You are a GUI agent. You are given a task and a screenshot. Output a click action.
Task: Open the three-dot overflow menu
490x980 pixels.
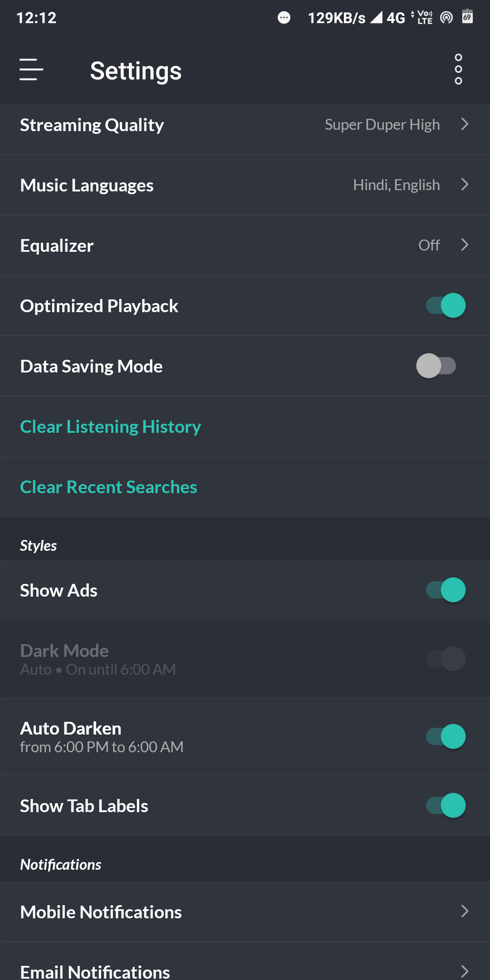click(x=458, y=69)
